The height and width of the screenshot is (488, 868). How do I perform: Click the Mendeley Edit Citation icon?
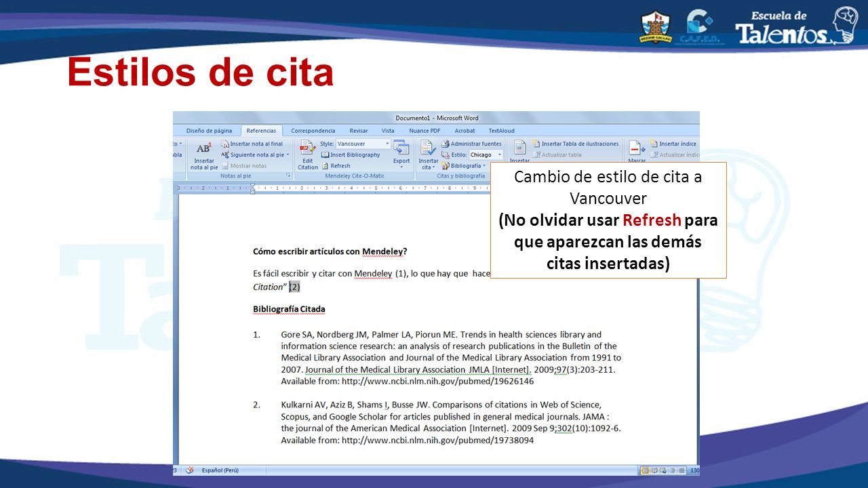(x=308, y=155)
